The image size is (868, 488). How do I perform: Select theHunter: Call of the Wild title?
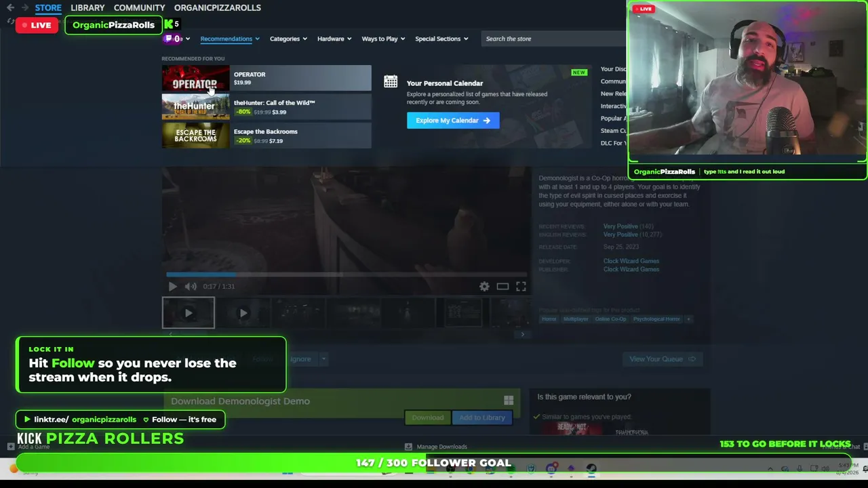pos(274,103)
